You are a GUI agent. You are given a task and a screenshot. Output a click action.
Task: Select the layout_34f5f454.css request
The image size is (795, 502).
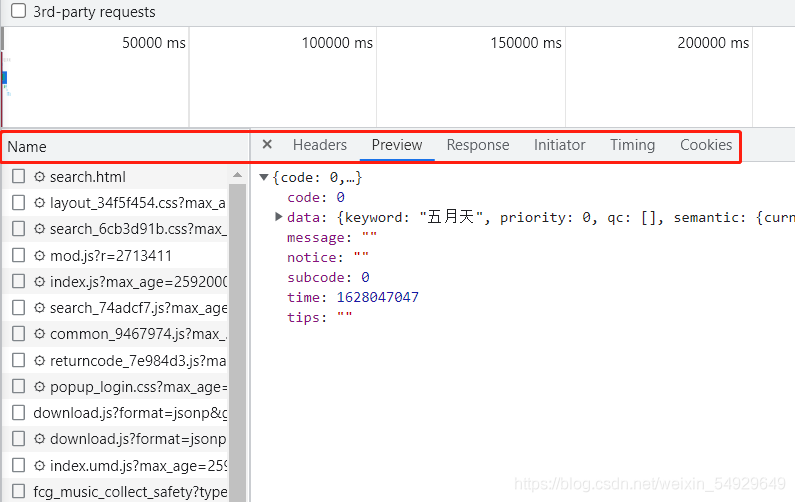coord(138,203)
